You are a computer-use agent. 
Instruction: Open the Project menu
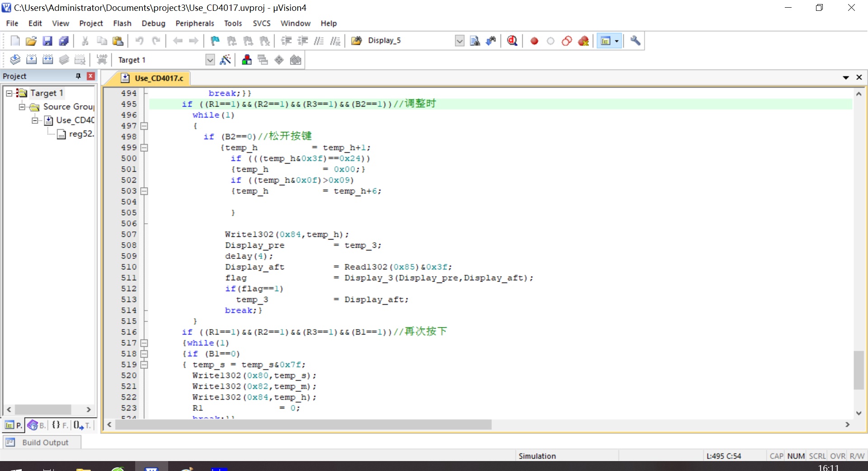pos(91,23)
